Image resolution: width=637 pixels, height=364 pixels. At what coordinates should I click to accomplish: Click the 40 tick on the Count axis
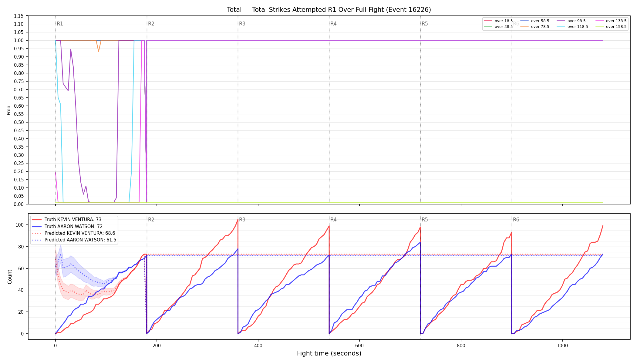click(x=21, y=290)
